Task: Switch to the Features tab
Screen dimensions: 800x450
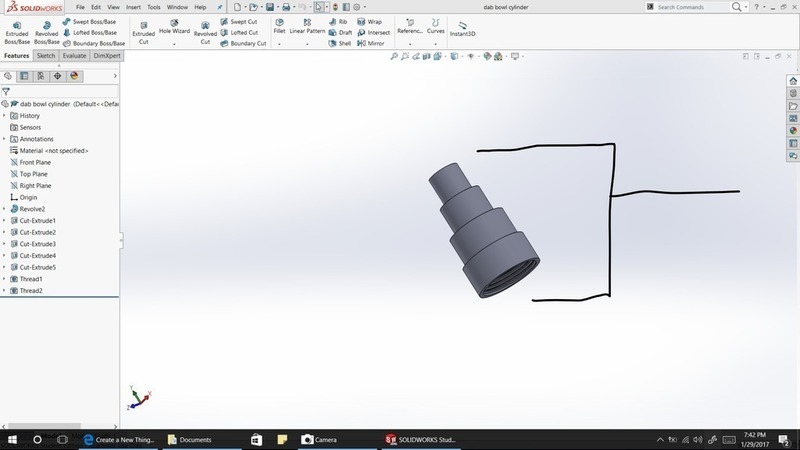Action: tap(16, 56)
